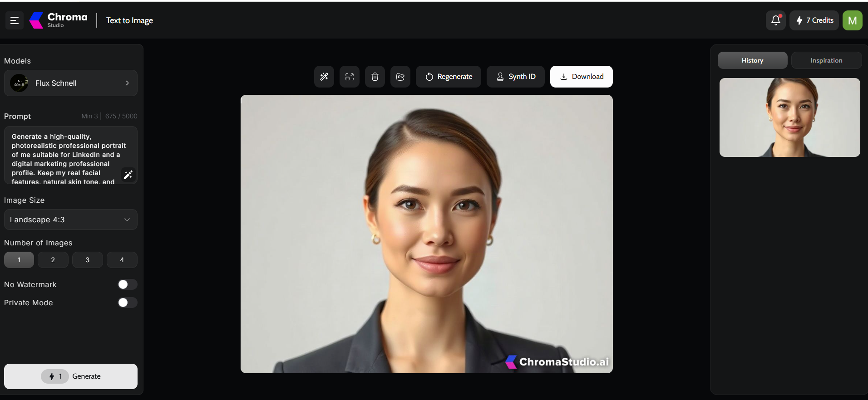
Task: Click the Generate button
Action: [71, 376]
